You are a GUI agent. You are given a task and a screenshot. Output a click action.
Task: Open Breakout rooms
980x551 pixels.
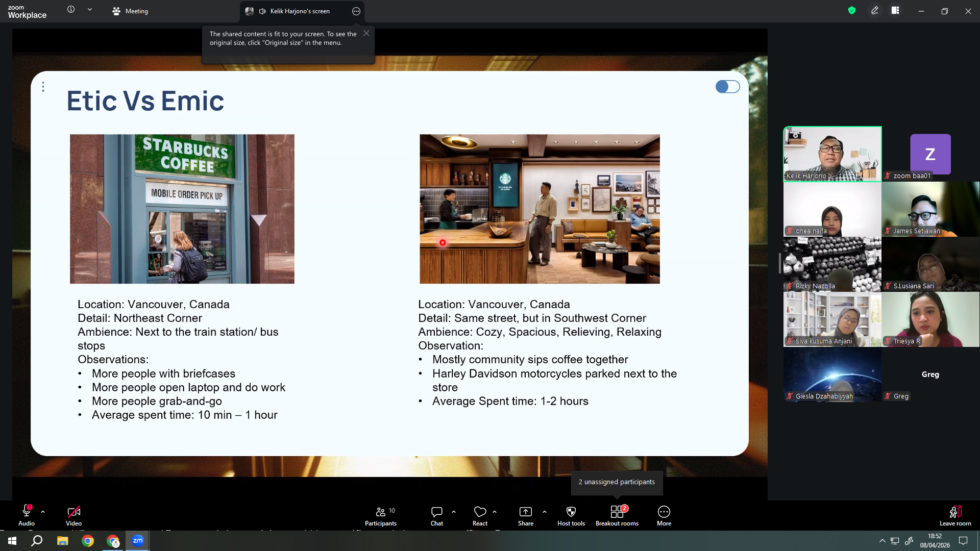point(617,515)
